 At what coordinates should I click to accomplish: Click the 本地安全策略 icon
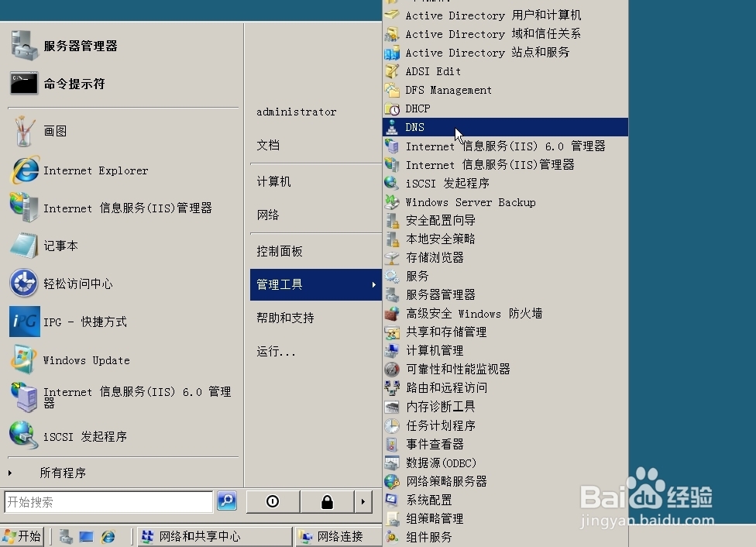point(392,239)
